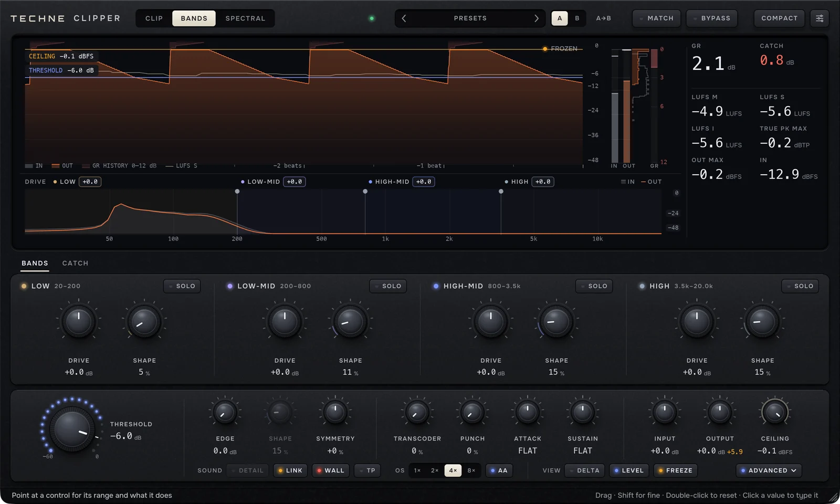The height and width of the screenshot is (504, 840).
Task: Toggle the LEVEL view option
Action: [x=629, y=470]
